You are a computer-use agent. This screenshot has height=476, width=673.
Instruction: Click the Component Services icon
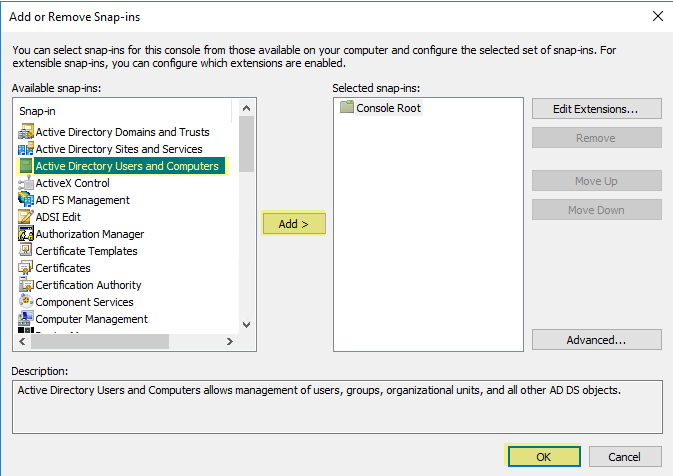click(x=26, y=302)
